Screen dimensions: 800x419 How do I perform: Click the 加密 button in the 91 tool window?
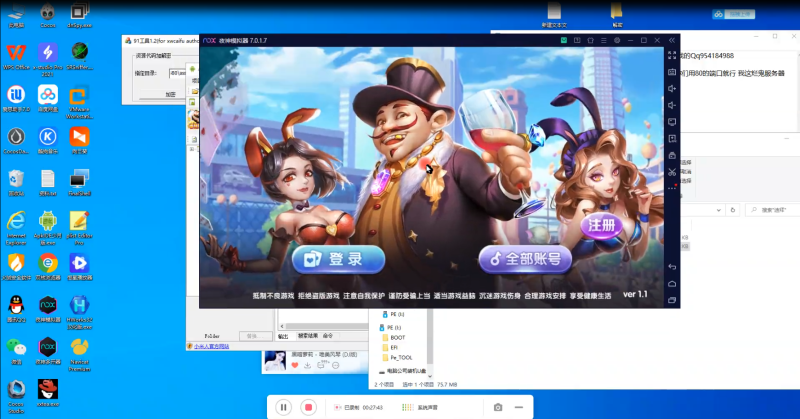(170, 94)
